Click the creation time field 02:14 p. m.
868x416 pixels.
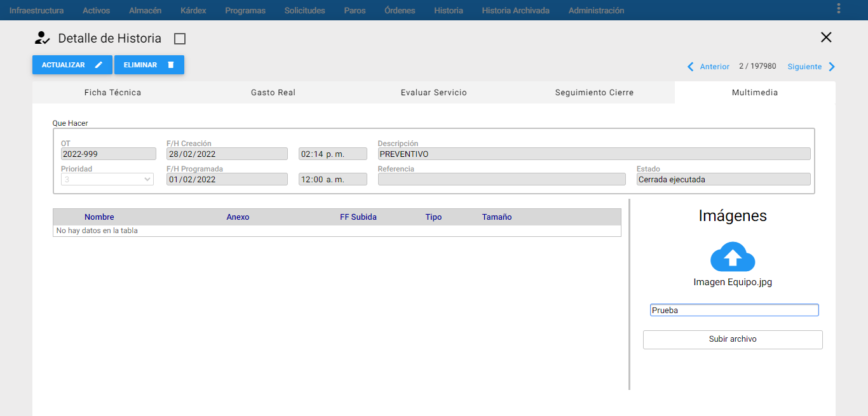pyautogui.click(x=333, y=154)
